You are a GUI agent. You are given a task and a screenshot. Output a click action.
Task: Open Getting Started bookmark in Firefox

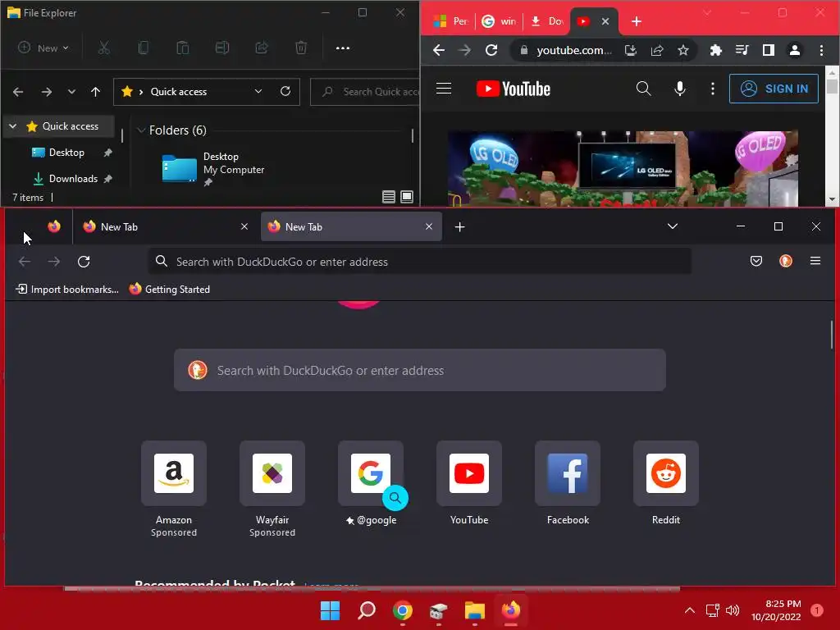pyautogui.click(x=169, y=290)
